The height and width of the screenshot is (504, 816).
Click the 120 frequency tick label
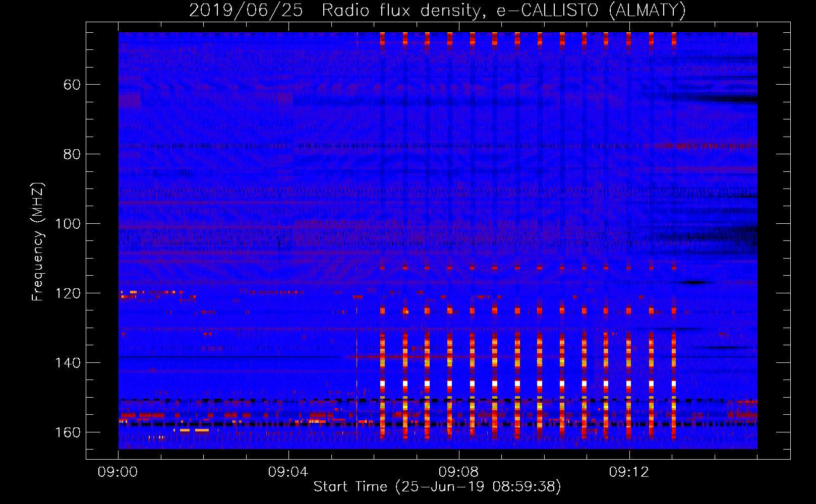click(x=68, y=293)
